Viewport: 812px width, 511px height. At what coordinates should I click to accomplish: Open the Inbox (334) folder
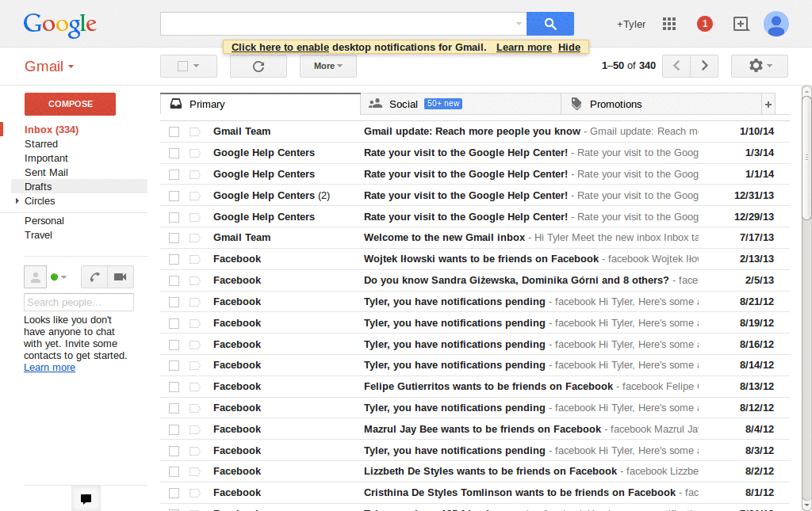52,130
